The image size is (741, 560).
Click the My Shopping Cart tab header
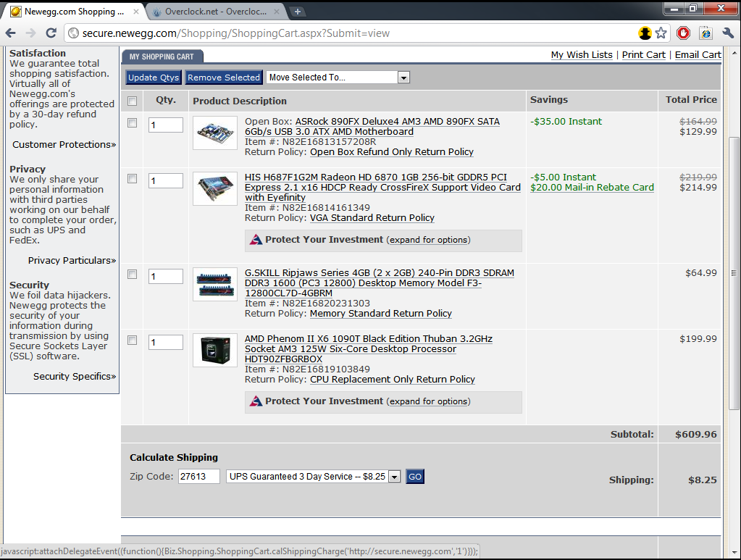[162, 57]
